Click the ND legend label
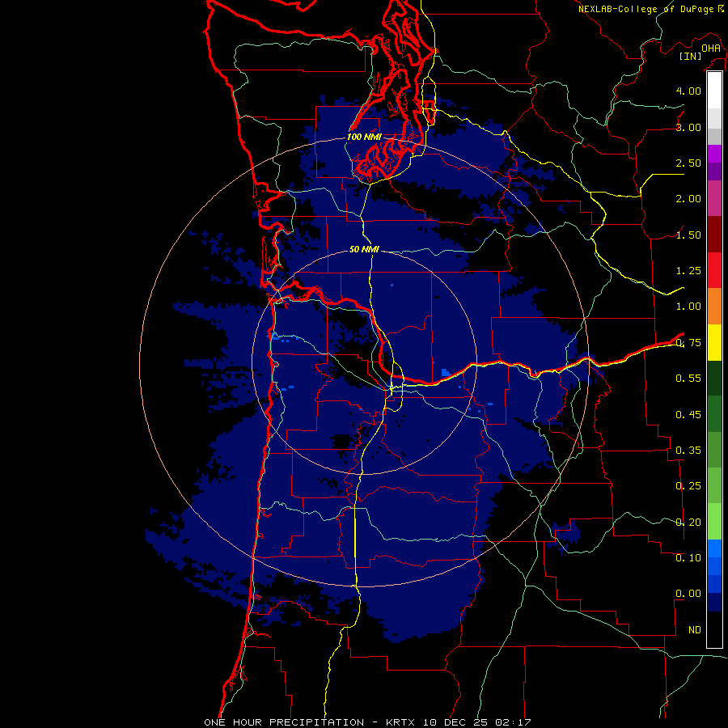728x728 pixels. tap(695, 630)
